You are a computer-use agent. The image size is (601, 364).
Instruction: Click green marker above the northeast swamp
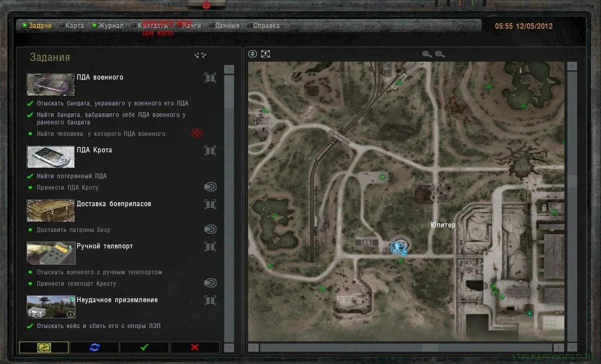pos(489,87)
